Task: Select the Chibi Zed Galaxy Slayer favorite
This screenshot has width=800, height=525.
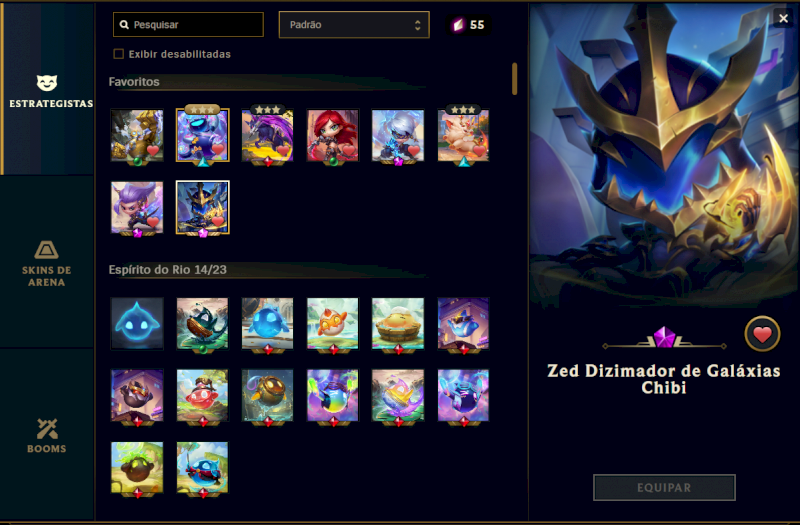Action: pyautogui.click(x=203, y=207)
